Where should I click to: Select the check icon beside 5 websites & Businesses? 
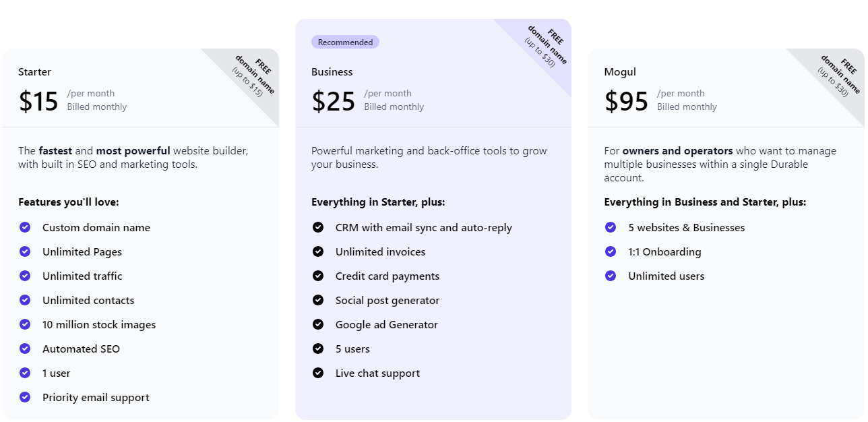pos(611,227)
